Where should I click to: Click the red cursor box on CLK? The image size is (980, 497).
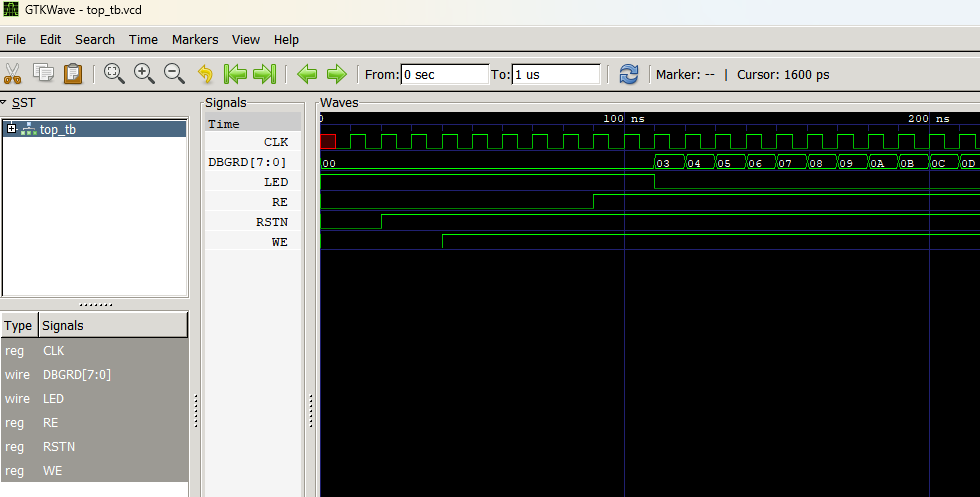coord(328,141)
